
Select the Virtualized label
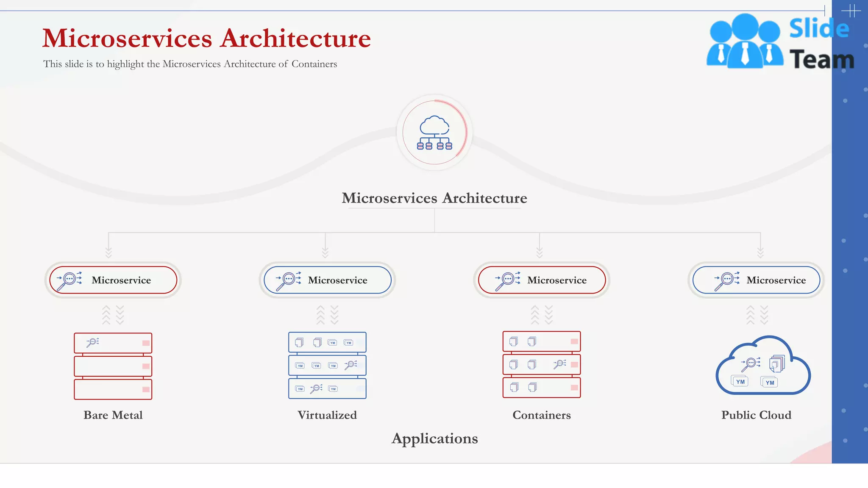(x=327, y=415)
